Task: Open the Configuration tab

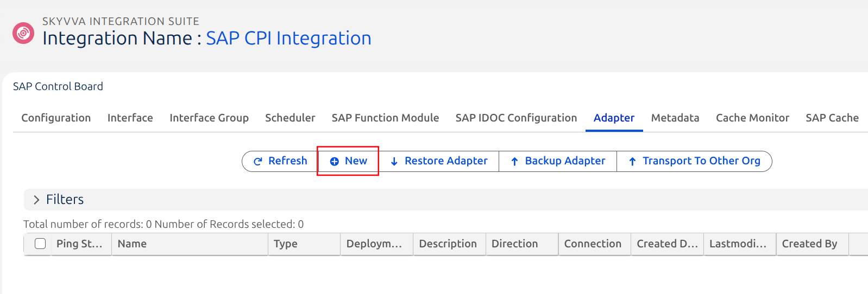Action: (56, 118)
